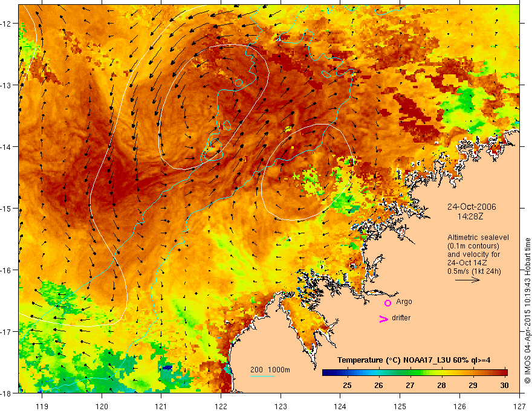Click the 'drifter' legend label

click(x=401, y=318)
